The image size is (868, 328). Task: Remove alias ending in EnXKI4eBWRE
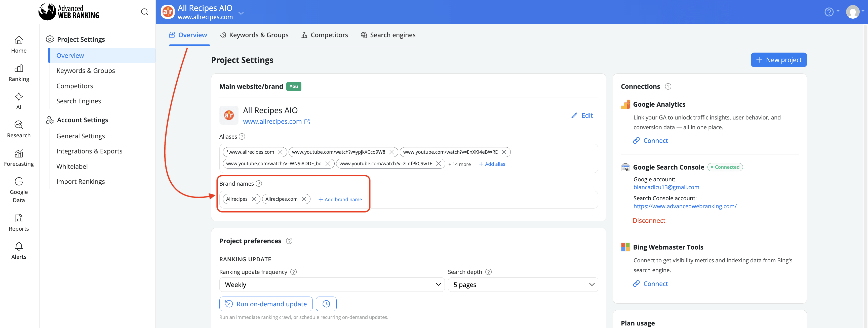coord(504,152)
